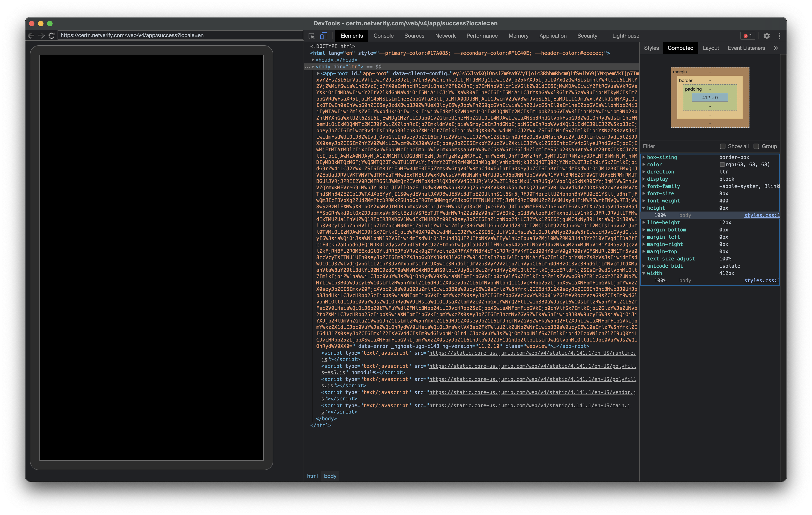
Task: Reload the page with the refresh icon
Action: click(x=52, y=35)
